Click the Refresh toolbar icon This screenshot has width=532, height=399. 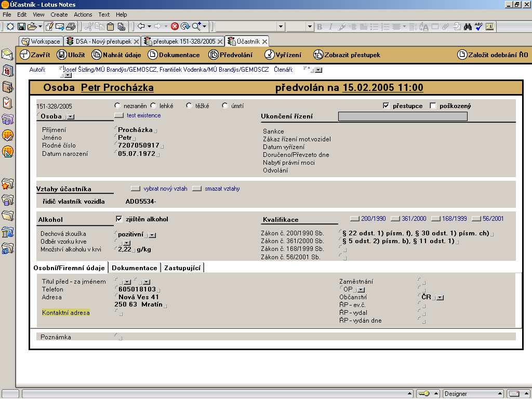pyautogui.click(x=185, y=26)
